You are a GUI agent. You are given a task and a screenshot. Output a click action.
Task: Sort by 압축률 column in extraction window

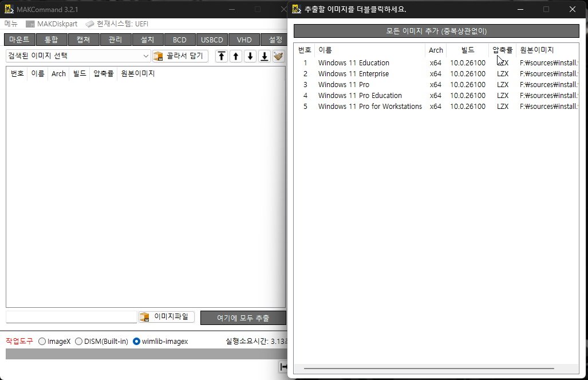tap(503, 50)
